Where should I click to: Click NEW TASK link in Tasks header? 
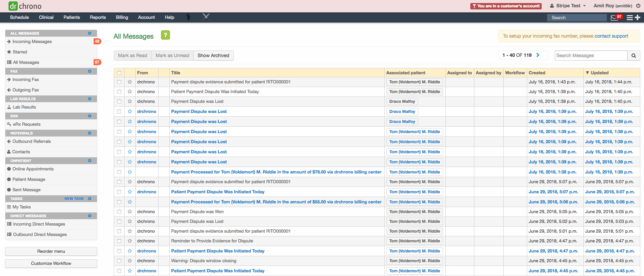(x=74, y=199)
